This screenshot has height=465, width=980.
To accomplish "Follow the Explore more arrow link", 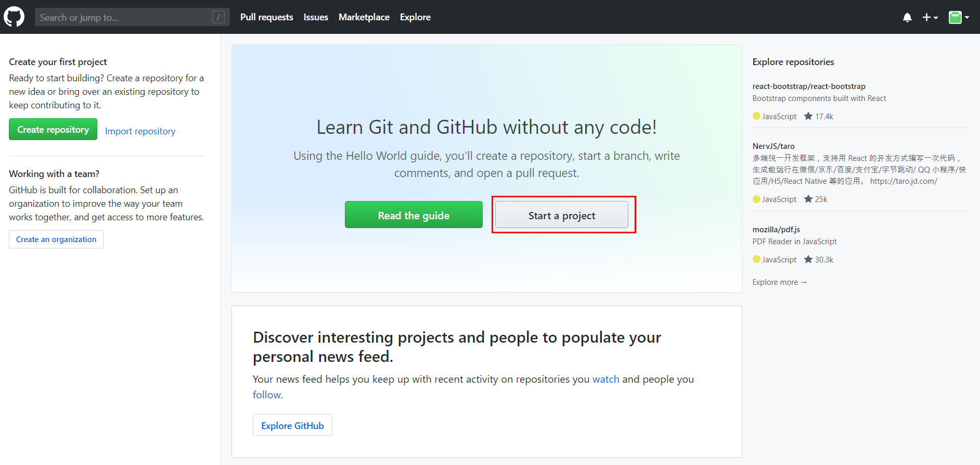I will pyautogui.click(x=779, y=282).
